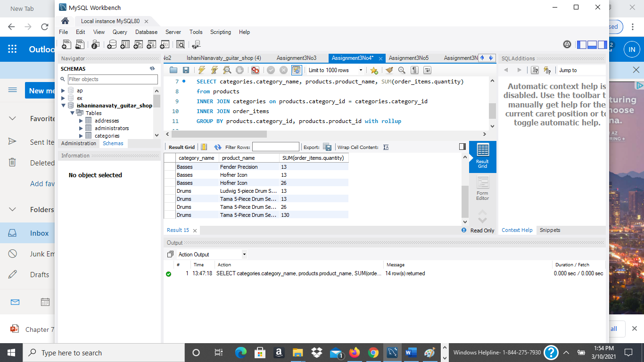Toggle auto-commit mode in the SQL editor
The image size is (644, 362).
(x=297, y=70)
